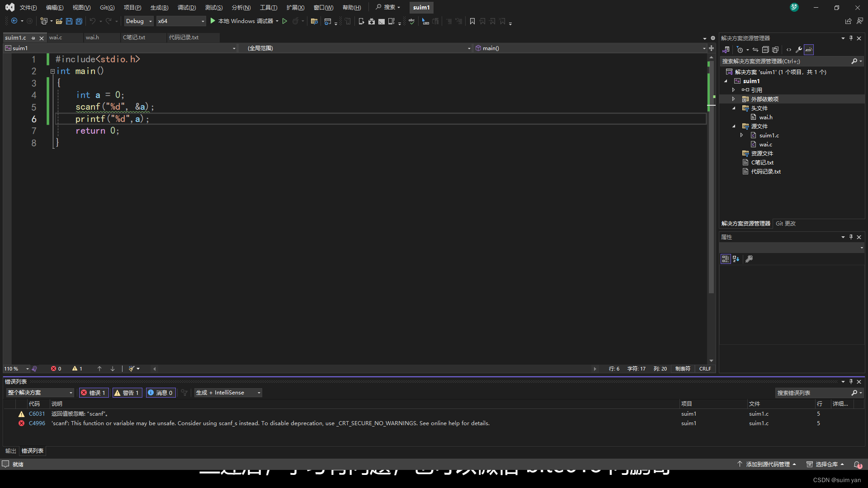Open the Debug configuration dropdown
This screenshot has width=868, height=488.
139,21
